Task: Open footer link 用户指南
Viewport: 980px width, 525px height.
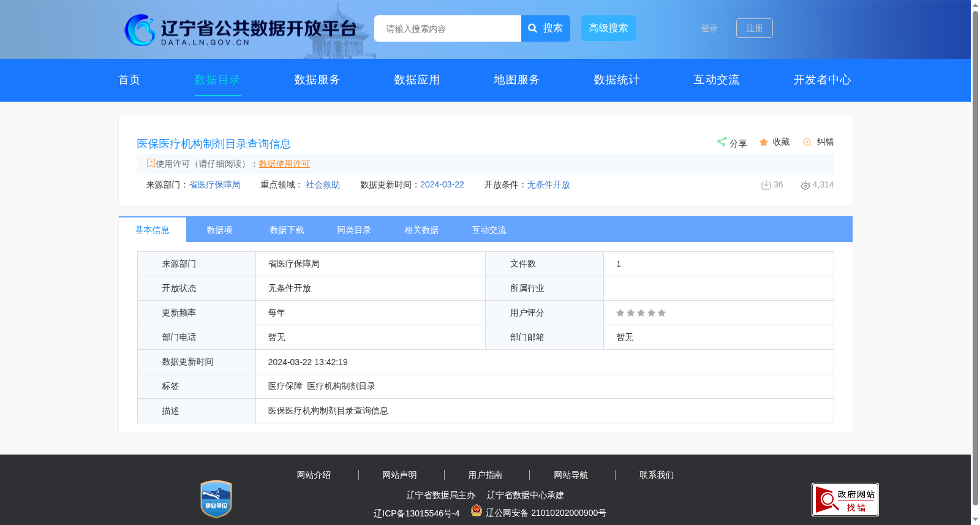Action: [x=485, y=475]
